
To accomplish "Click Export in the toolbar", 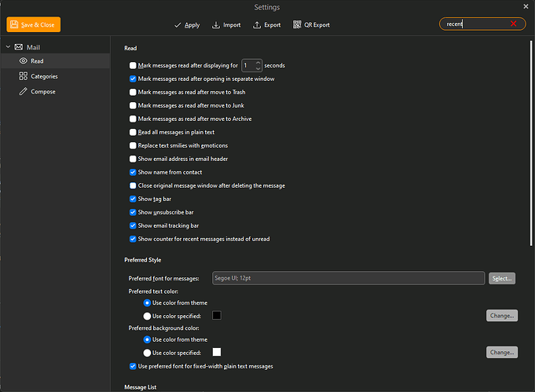I will (267, 25).
